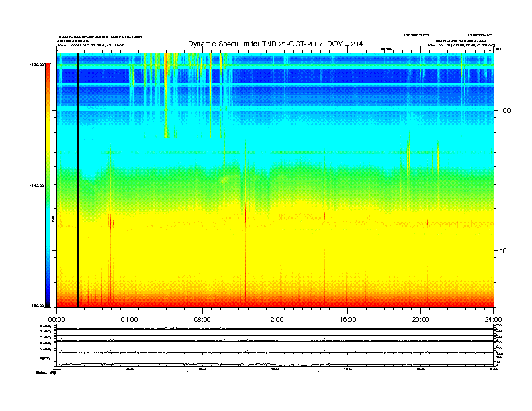
Task: Click the "04:00" time axis label
Action: 130,320
